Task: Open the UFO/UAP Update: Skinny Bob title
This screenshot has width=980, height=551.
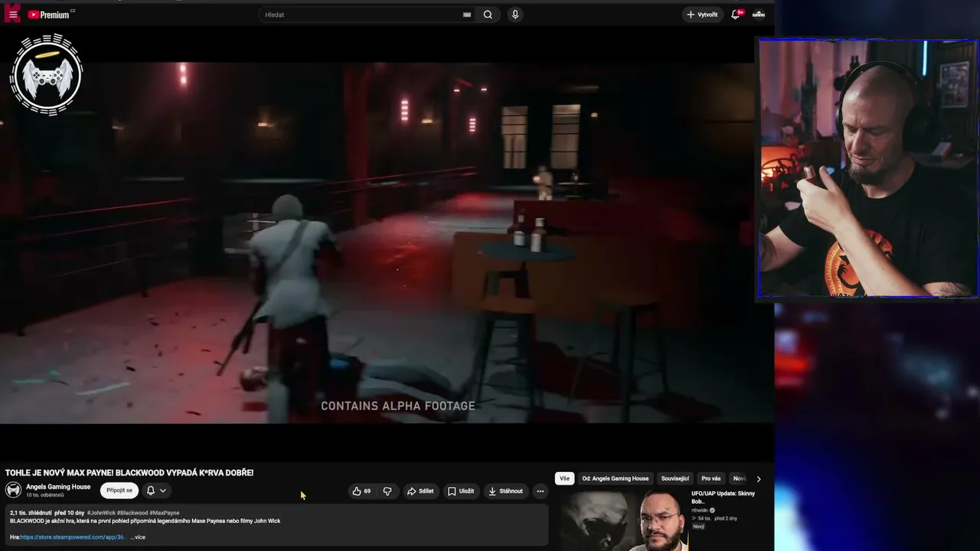Action: coord(723,497)
